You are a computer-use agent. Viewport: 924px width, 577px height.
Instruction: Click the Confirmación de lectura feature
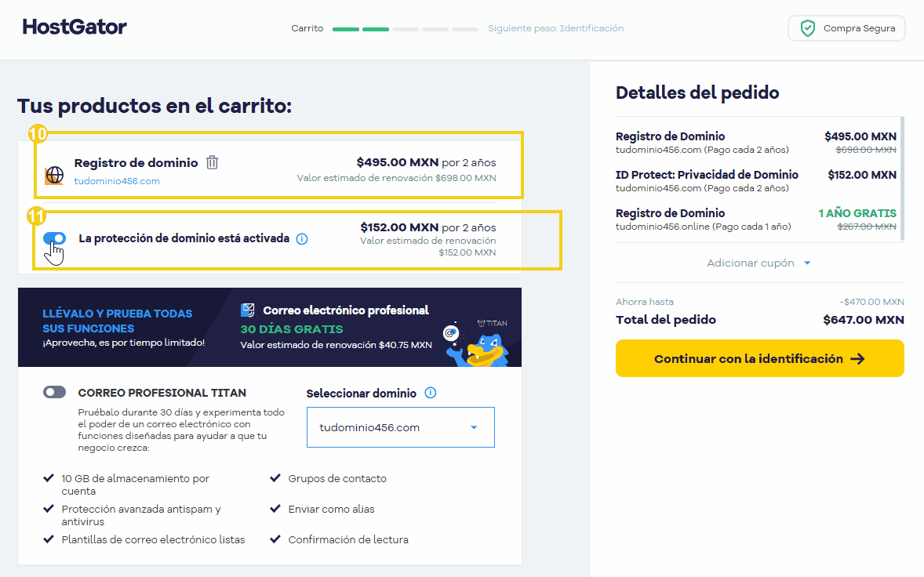(x=347, y=540)
